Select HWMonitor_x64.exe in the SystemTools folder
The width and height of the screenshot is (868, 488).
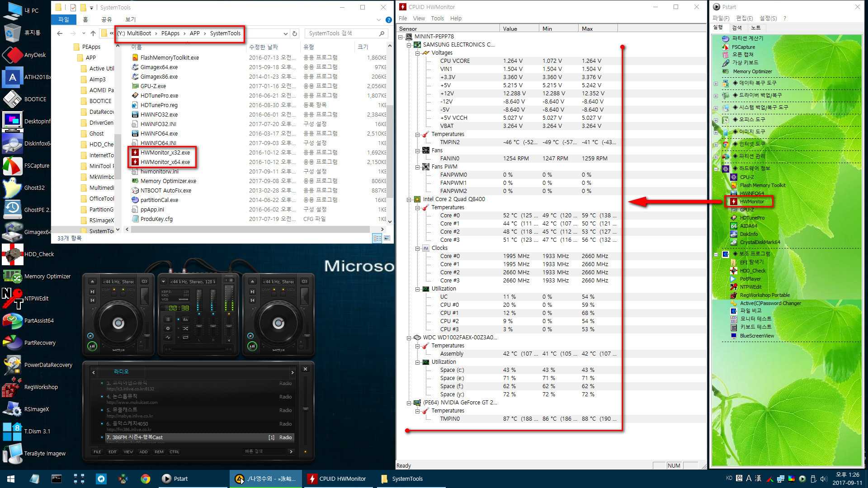[x=165, y=162]
